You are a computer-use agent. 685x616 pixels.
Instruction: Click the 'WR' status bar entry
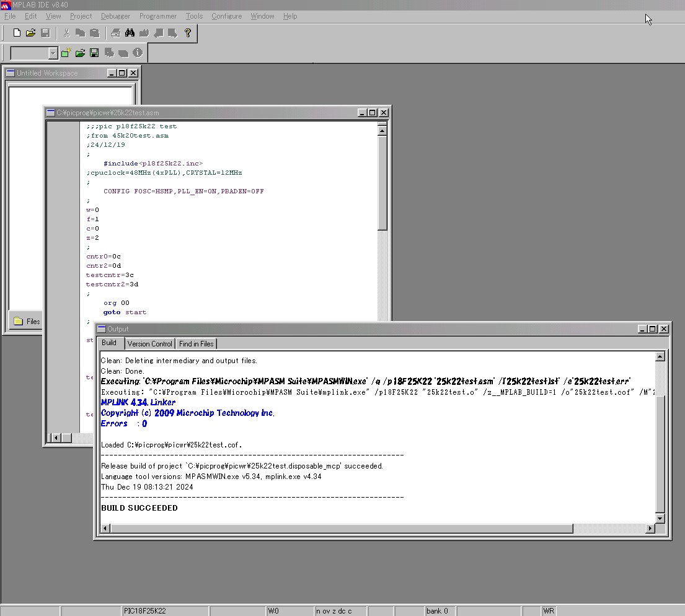[549, 611]
